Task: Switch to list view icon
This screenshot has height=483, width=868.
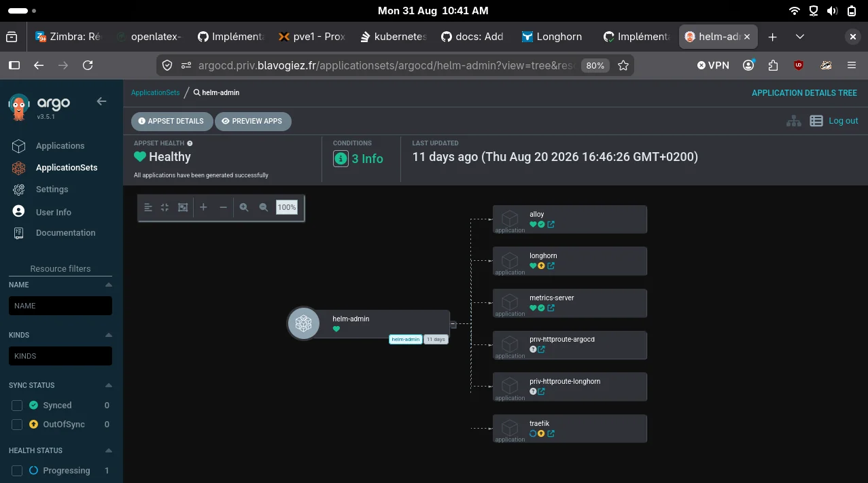Action: tap(816, 121)
